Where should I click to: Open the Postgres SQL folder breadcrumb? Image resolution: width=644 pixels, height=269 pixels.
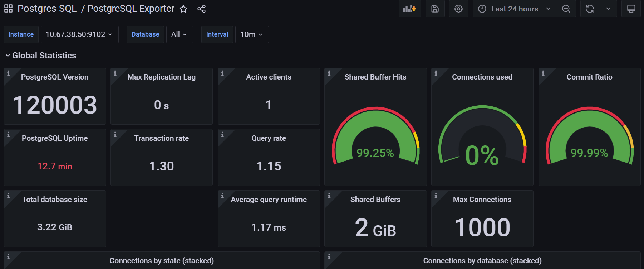pyautogui.click(x=47, y=9)
